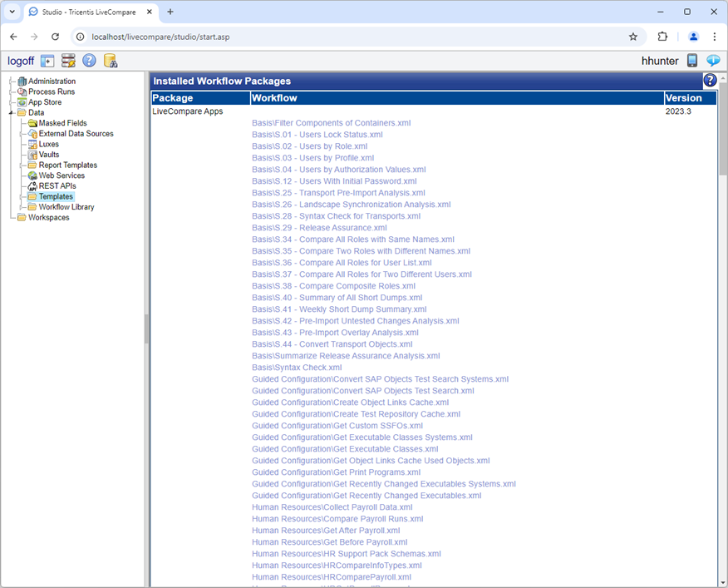The width and height of the screenshot is (728, 588).
Task: Open help from the Installed Workflow Packages header
Action: (x=710, y=80)
